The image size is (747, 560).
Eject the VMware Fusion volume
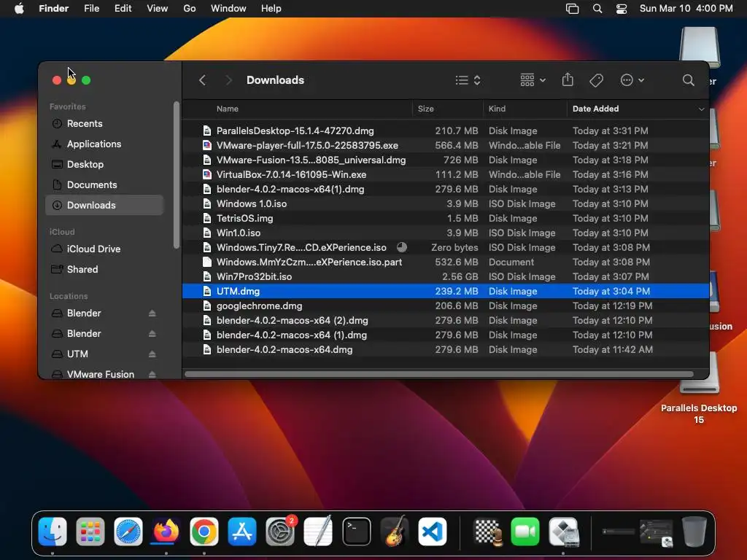(152, 374)
